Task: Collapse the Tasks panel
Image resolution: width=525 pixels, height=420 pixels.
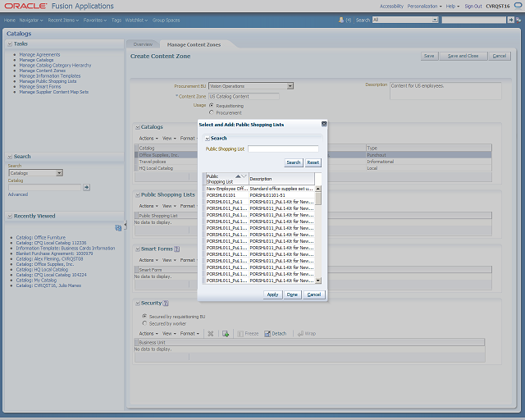Action: pos(10,43)
